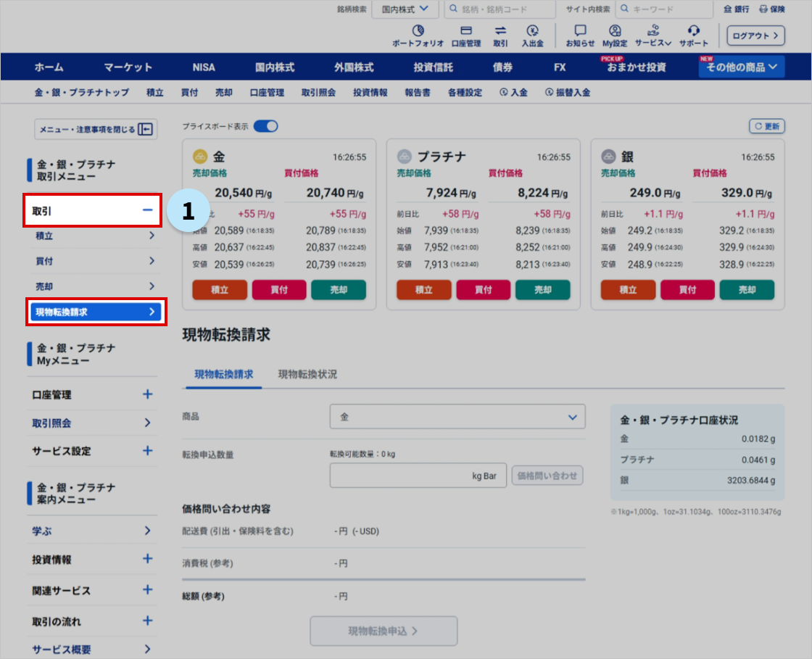Open NISA in the main navigation bar

204,67
